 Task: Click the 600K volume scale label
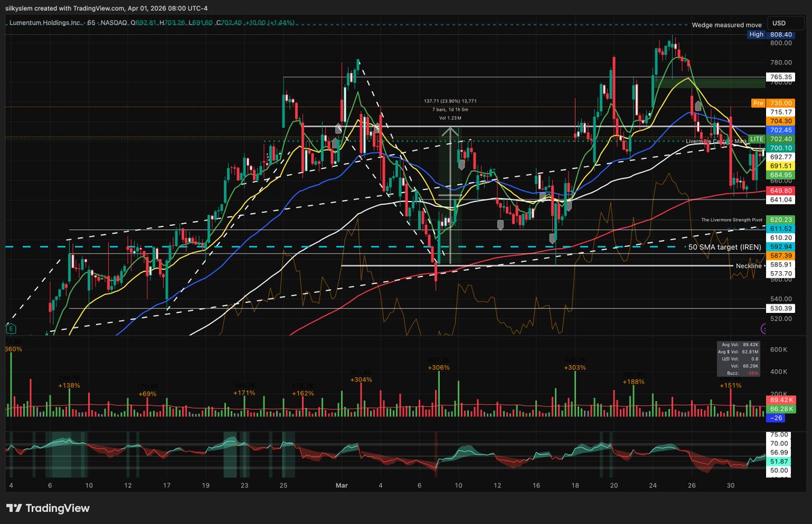click(777, 349)
